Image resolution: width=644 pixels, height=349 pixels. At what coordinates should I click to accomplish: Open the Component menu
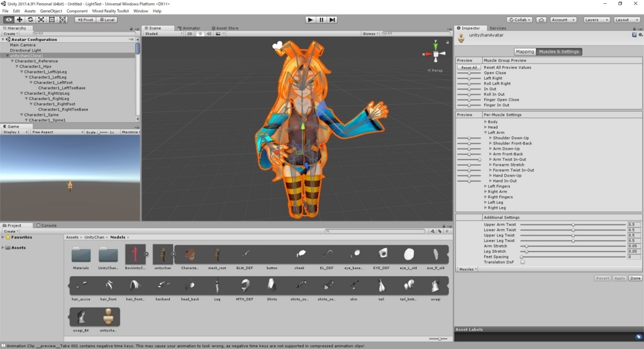pyautogui.click(x=77, y=11)
